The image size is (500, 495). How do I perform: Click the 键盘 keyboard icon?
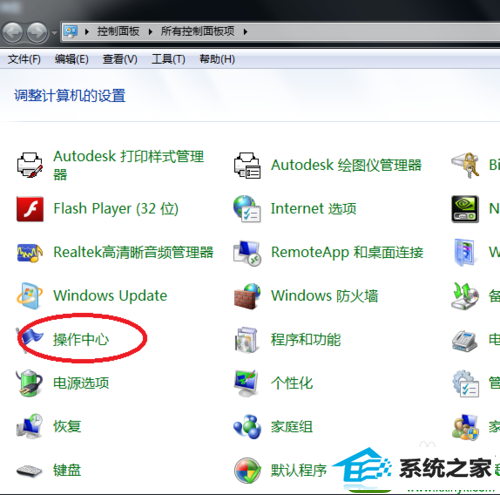(x=29, y=471)
